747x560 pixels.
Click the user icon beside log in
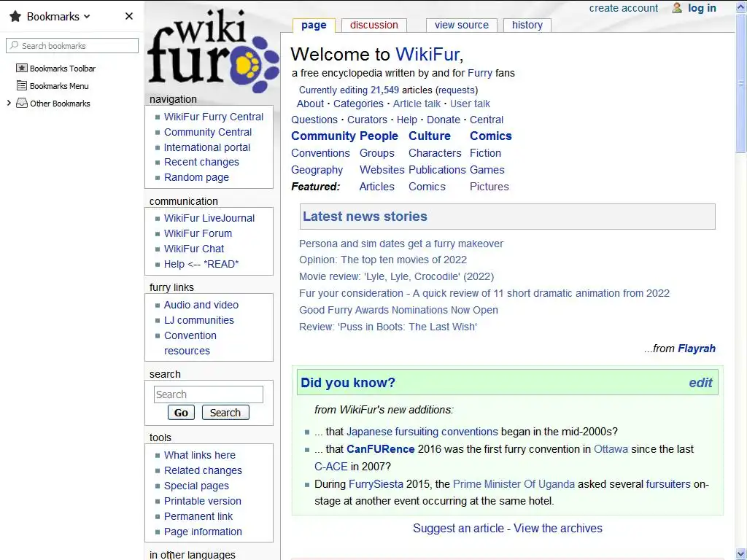tap(676, 7)
